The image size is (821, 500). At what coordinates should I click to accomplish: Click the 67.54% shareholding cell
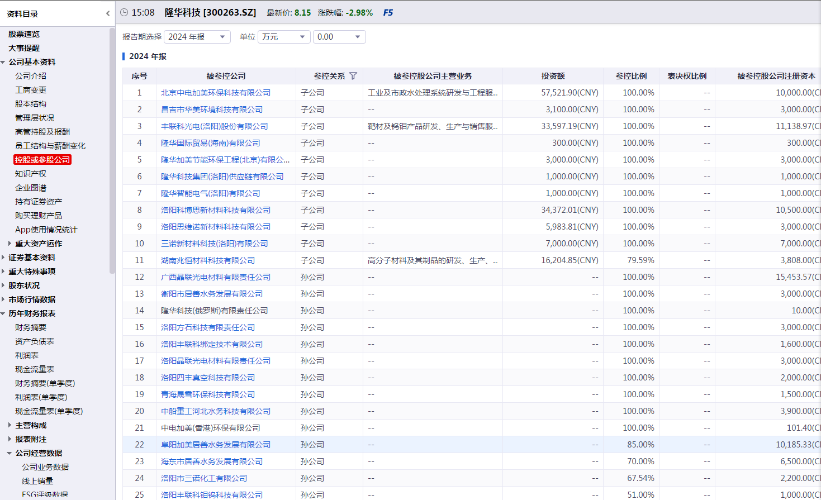pyautogui.click(x=641, y=478)
